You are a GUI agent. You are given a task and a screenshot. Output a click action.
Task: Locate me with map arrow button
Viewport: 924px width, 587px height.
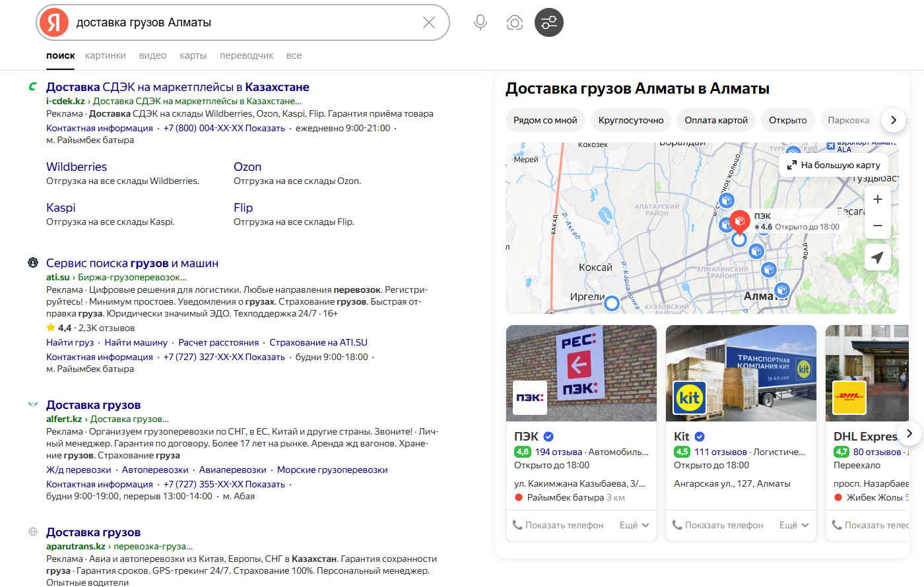pos(878,257)
